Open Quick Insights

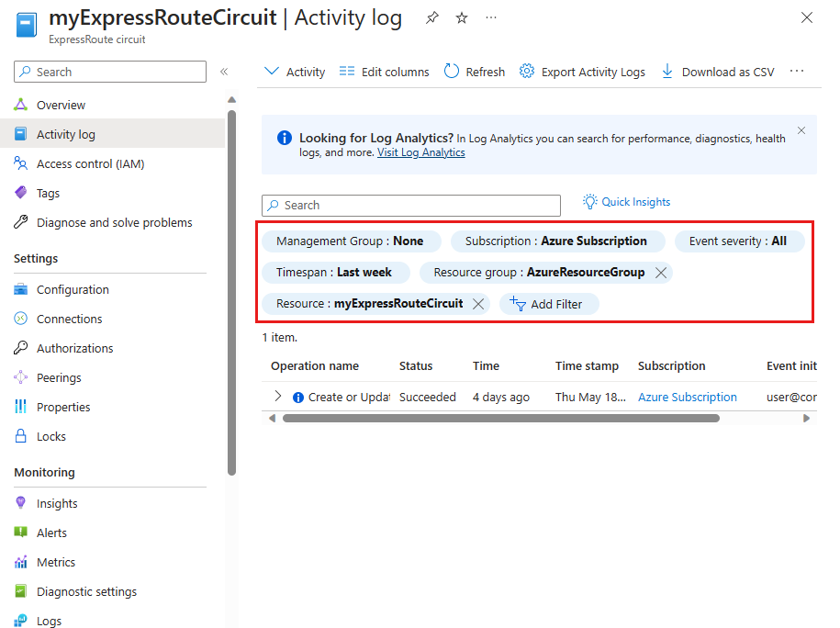tap(627, 202)
